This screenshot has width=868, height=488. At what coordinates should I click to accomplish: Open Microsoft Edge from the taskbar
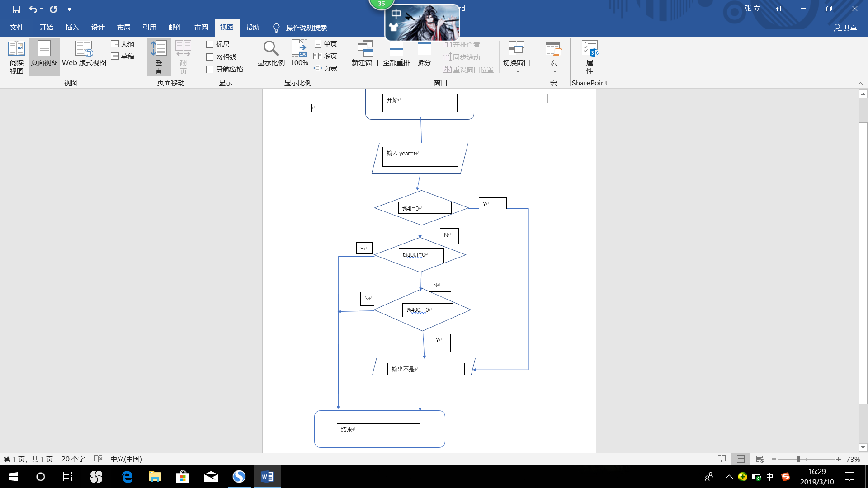(x=127, y=477)
